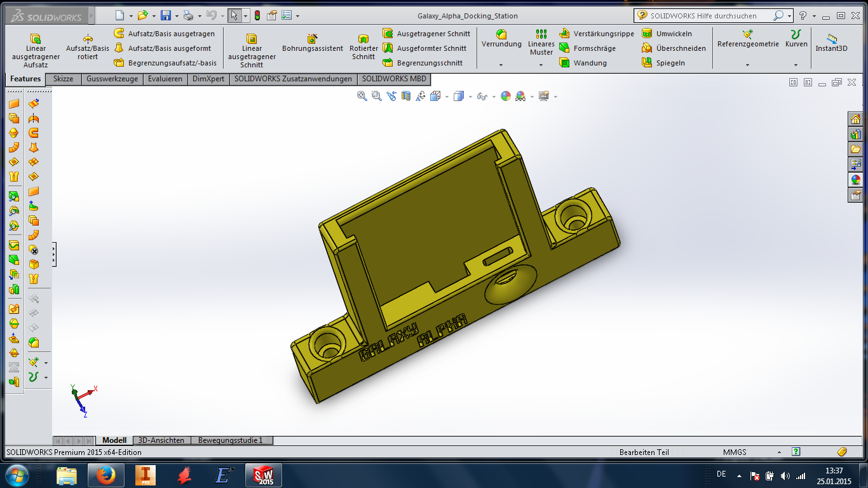Open Bewegungsstudie 1 tab

(x=232, y=440)
